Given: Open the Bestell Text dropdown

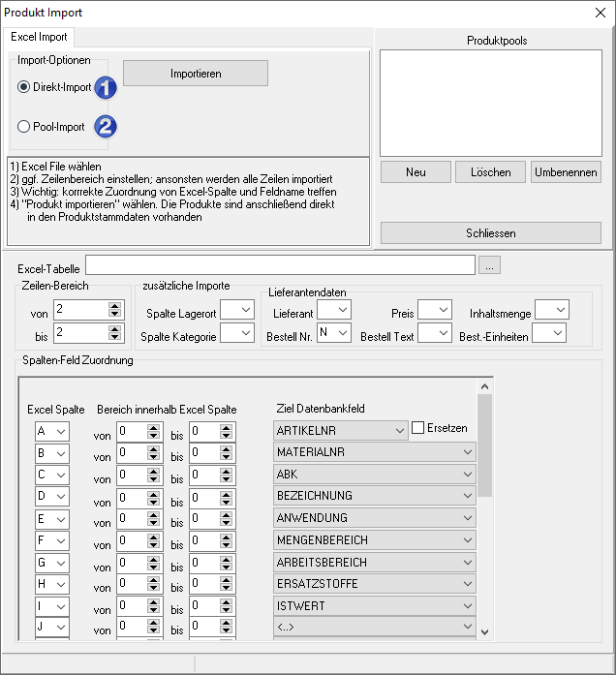Looking at the screenshot, I should (x=435, y=333).
